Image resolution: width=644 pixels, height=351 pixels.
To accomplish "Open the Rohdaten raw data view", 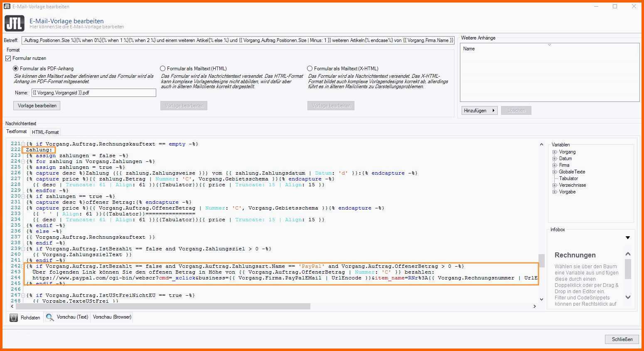I will click(25, 317).
